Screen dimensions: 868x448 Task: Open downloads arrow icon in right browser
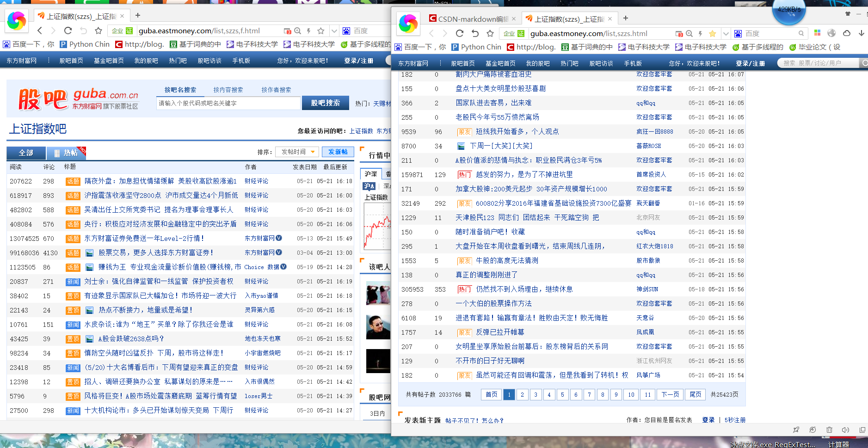click(x=861, y=33)
